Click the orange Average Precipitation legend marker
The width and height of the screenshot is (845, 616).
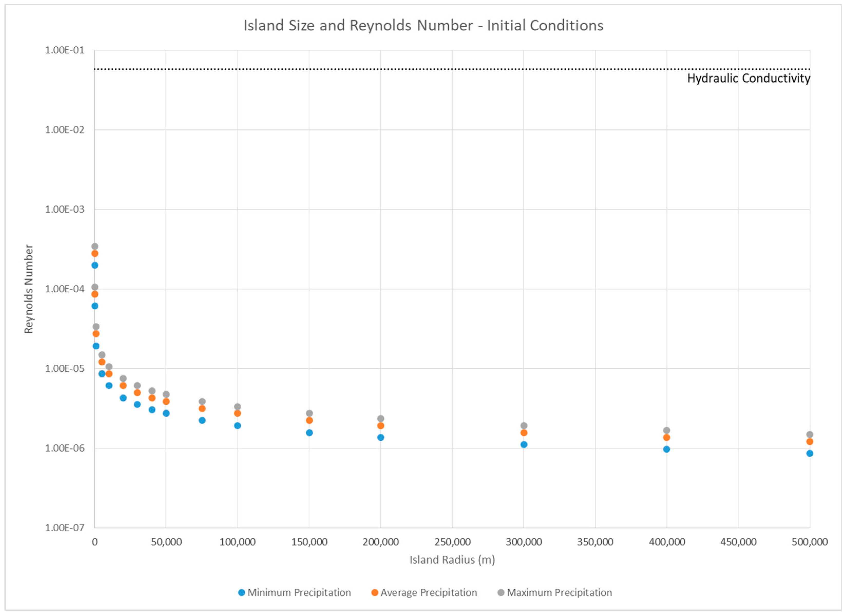point(375,592)
